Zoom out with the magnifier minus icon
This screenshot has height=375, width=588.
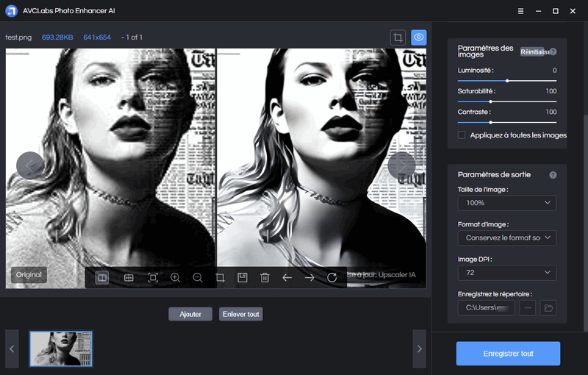198,278
